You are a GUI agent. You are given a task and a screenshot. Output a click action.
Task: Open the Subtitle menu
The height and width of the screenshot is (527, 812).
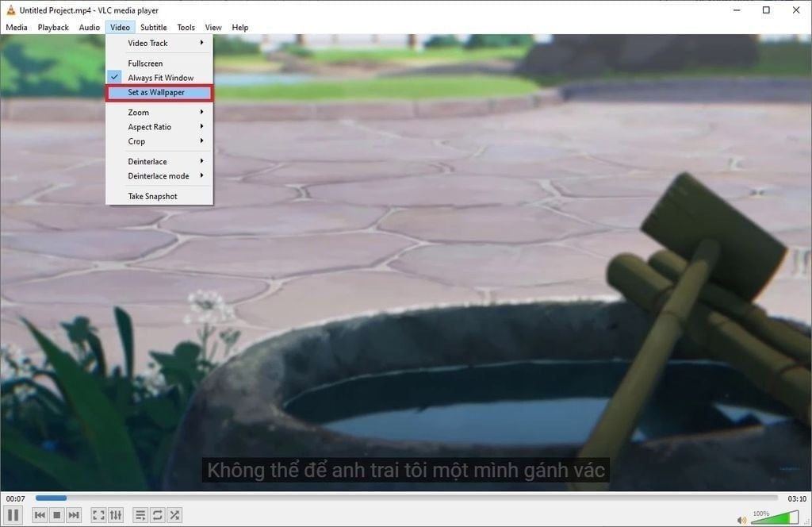[x=153, y=26]
